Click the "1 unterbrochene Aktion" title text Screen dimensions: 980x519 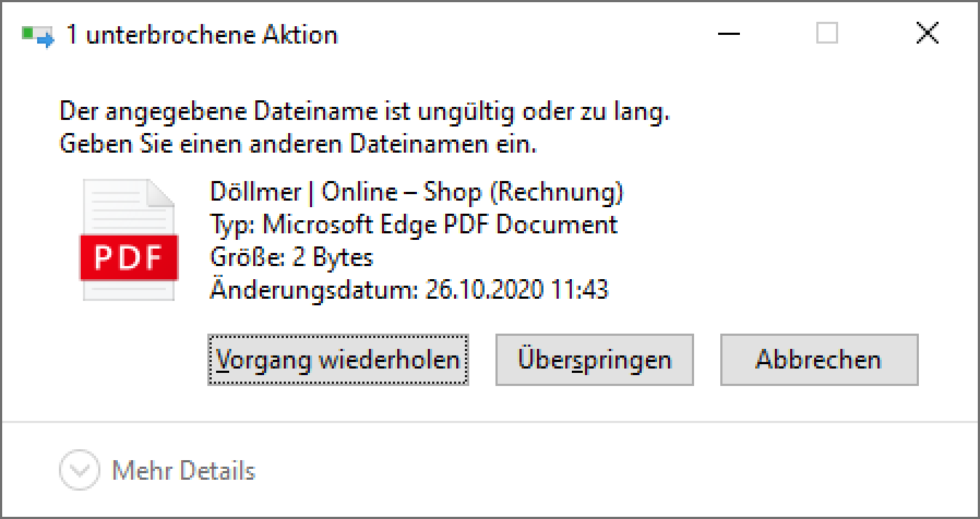coord(202,35)
